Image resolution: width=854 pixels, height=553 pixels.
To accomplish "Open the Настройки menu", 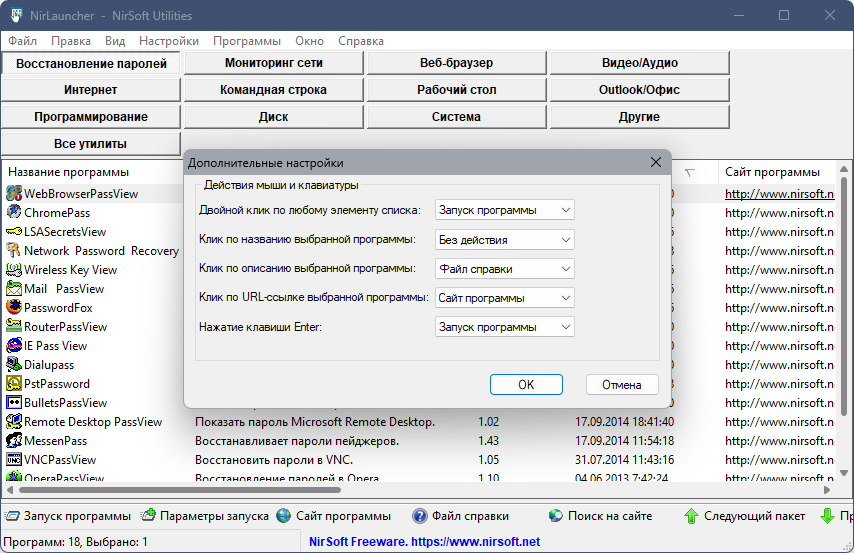I will [169, 41].
